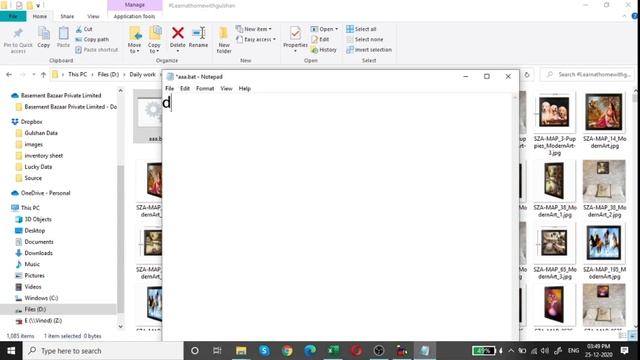Select SZA-MAP_14_ModernArt.jpg thumbnail
640x360 pixels.
click(x=604, y=112)
